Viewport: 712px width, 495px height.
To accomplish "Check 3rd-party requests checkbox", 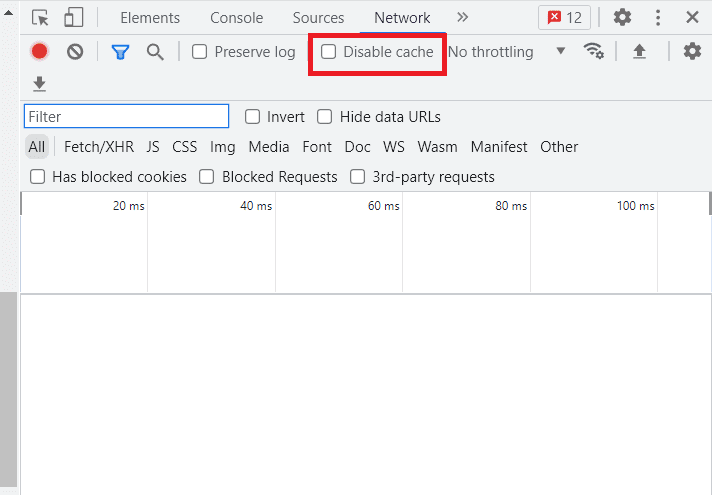I will click(357, 177).
